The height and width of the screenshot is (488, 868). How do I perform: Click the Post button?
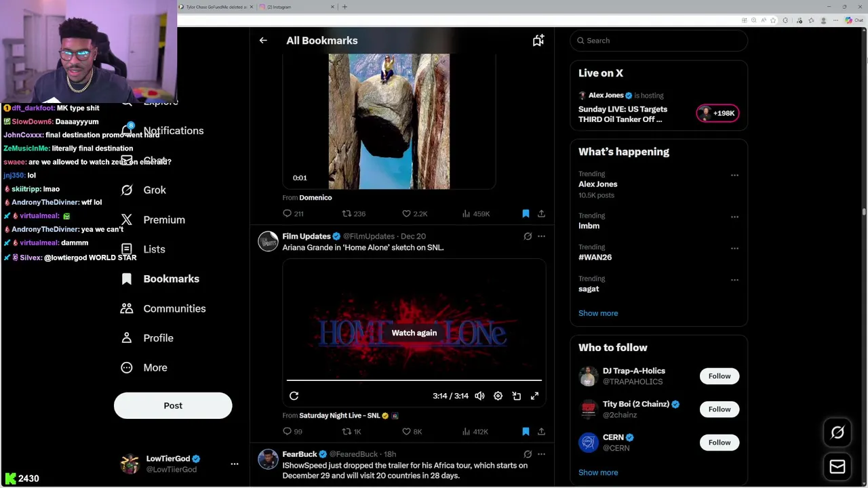pyautogui.click(x=173, y=406)
